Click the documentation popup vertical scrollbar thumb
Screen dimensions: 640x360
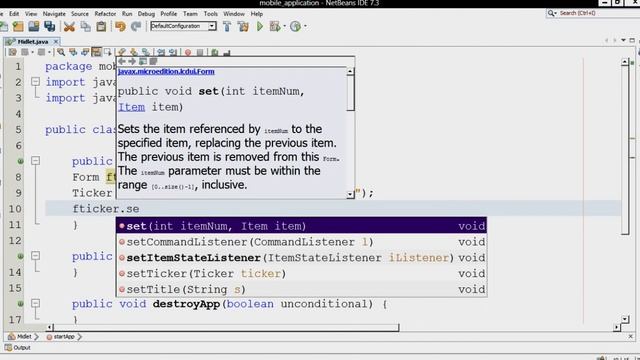point(350,93)
